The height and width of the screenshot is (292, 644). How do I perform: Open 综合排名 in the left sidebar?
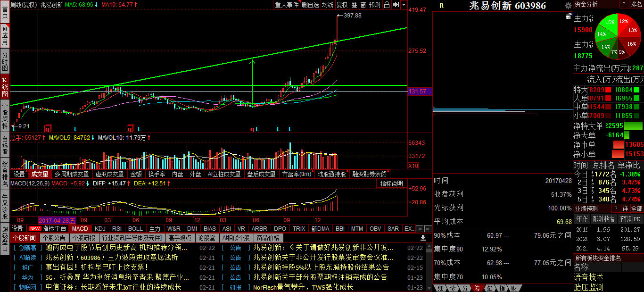click(5, 175)
